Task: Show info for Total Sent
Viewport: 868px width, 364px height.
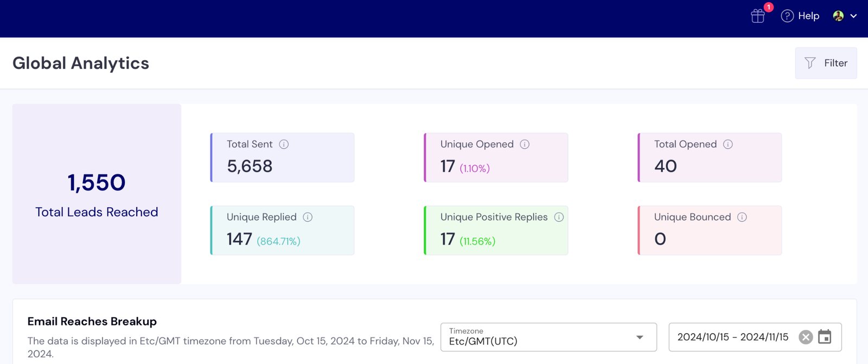Action: 284,144
